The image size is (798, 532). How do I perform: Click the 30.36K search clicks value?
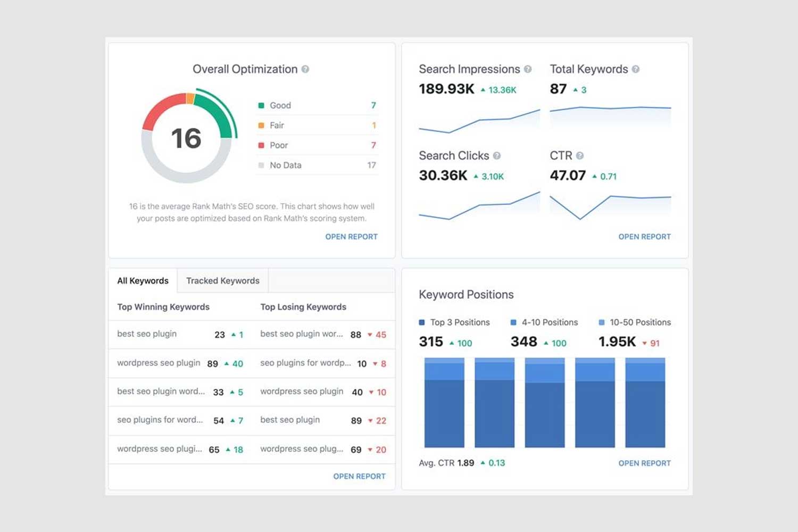443,176
